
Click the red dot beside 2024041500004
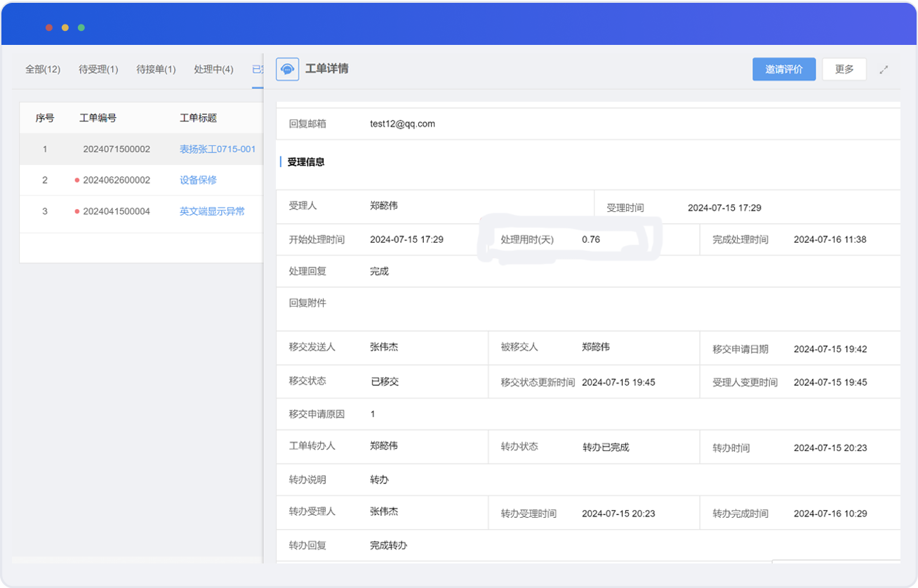tap(77, 211)
